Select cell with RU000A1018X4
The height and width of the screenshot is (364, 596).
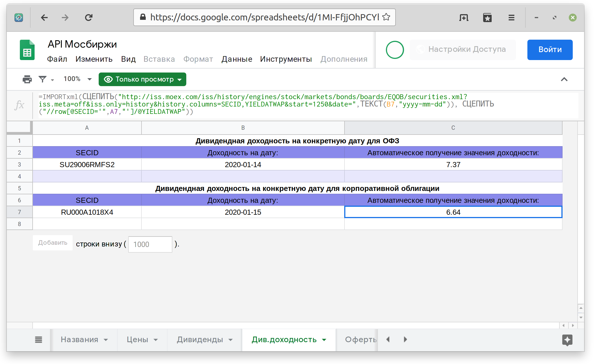pyautogui.click(x=87, y=212)
